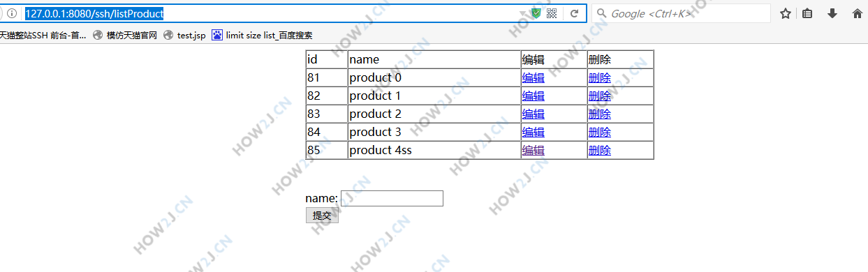Click id cell 82

point(327,96)
